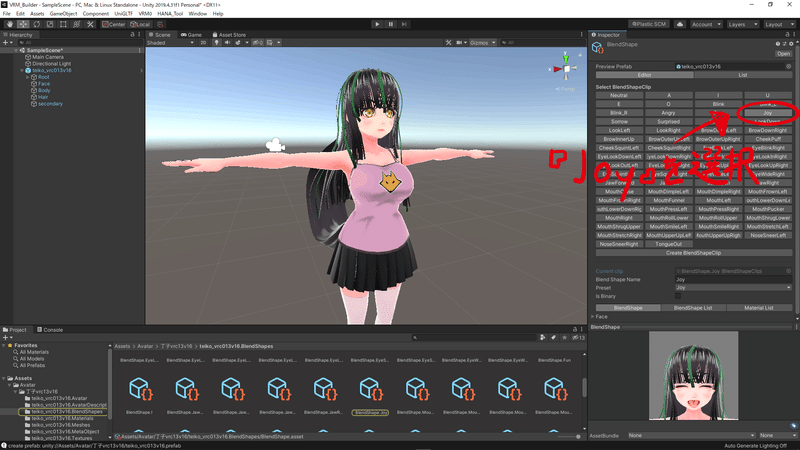
Task: Select the Move tool in the toolbar
Action: 23,24
